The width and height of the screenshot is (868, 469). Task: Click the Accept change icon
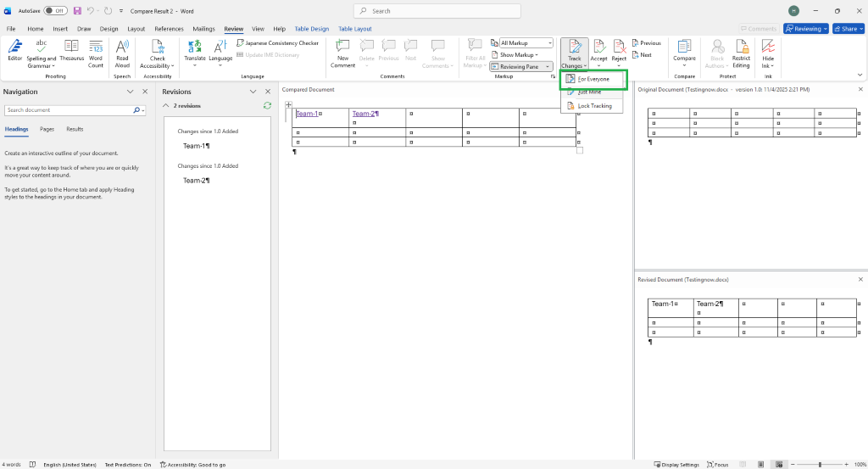click(598, 47)
